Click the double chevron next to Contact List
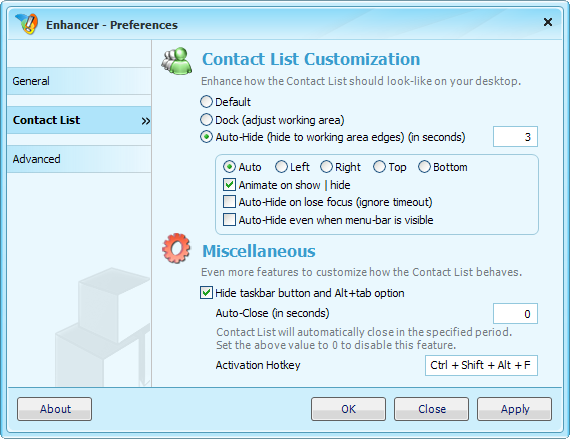Viewport: 570px width, 439px height. [146, 121]
